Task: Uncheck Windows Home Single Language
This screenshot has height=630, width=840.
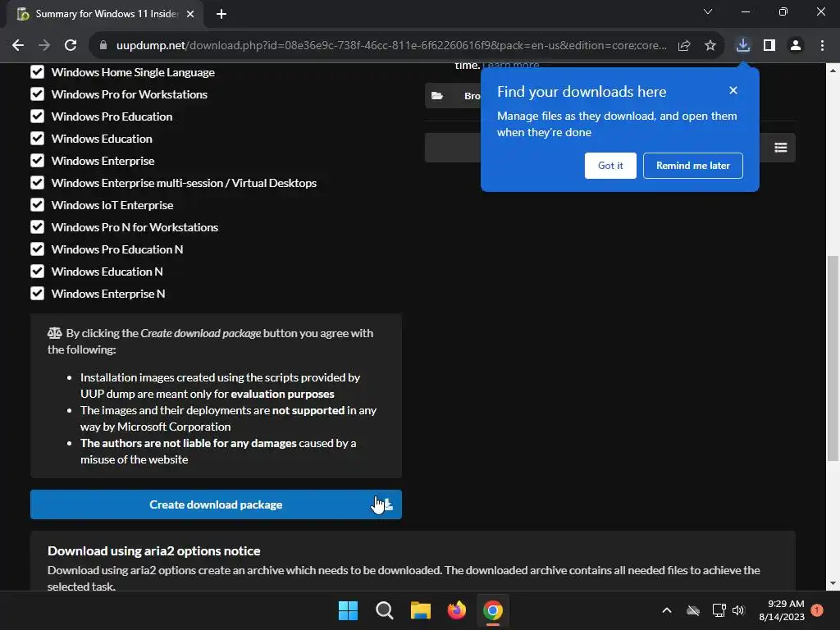Action: (x=37, y=72)
